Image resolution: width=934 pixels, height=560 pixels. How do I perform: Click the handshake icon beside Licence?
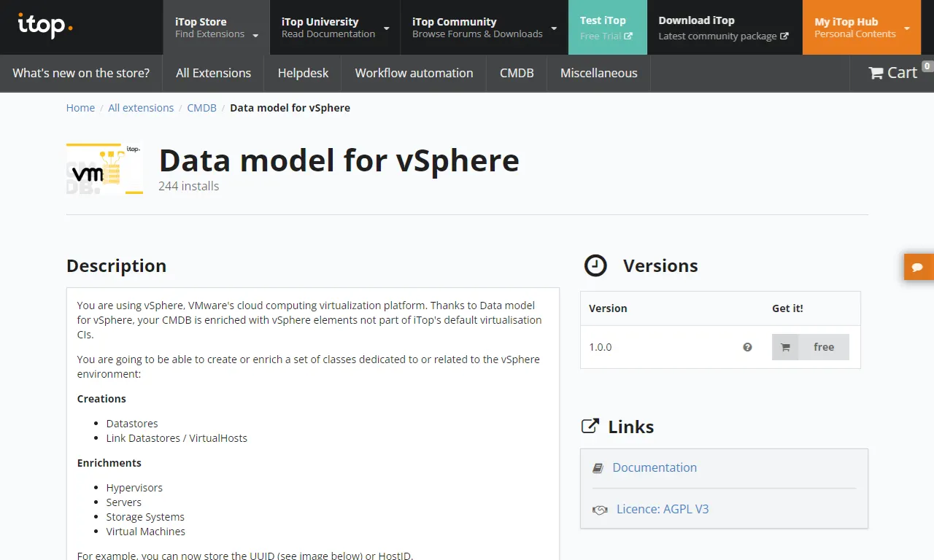coord(600,510)
